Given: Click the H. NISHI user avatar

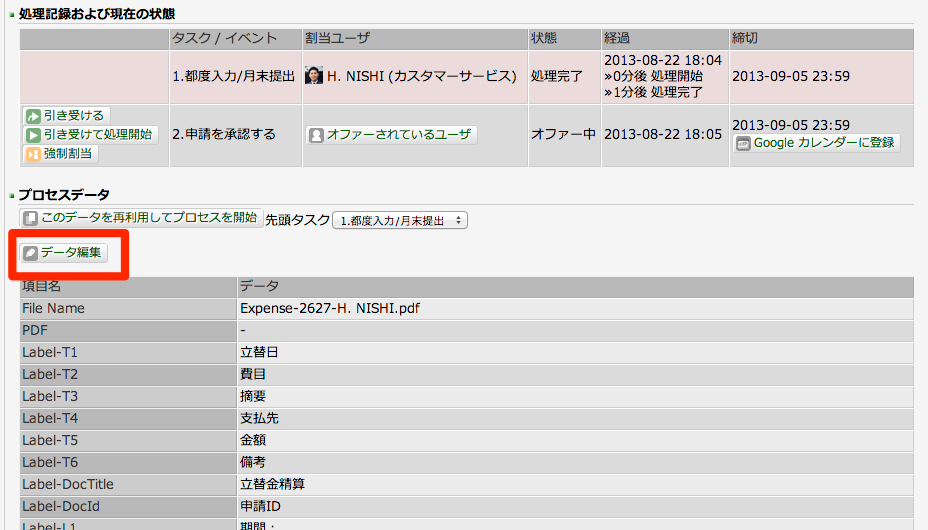Looking at the screenshot, I should point(314,76).
